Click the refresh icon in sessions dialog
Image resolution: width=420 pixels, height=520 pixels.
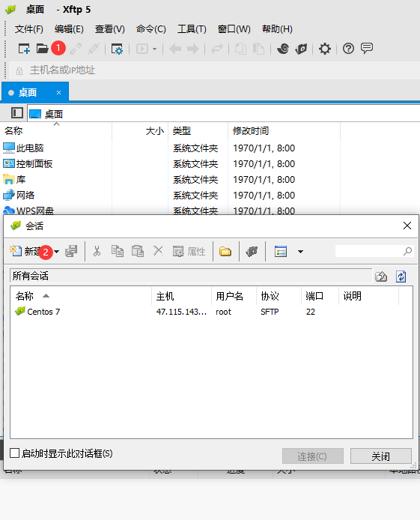pos(401,276)
